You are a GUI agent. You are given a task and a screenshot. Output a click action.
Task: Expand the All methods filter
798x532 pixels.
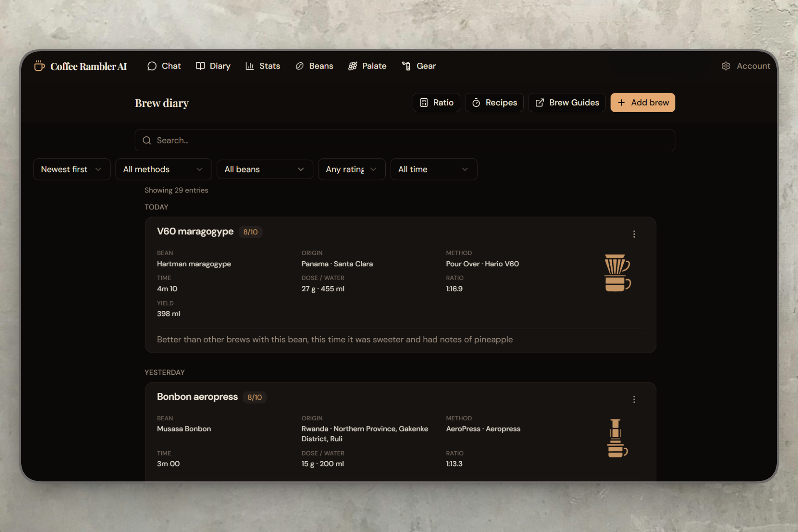[163, 169]
